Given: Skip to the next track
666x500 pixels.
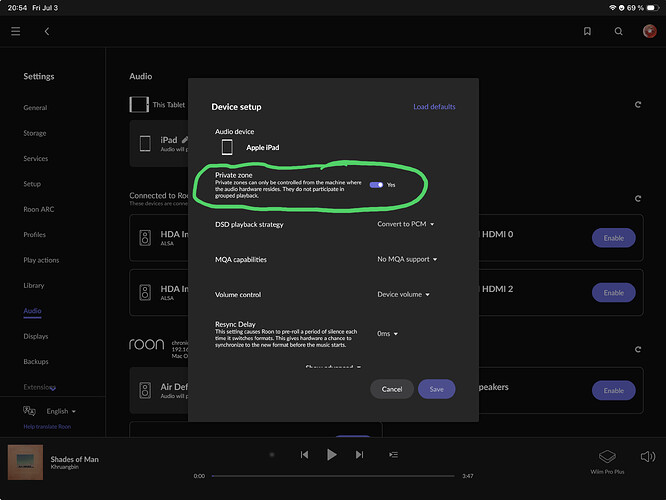Looking at the screenshot, I should (359, 455).
